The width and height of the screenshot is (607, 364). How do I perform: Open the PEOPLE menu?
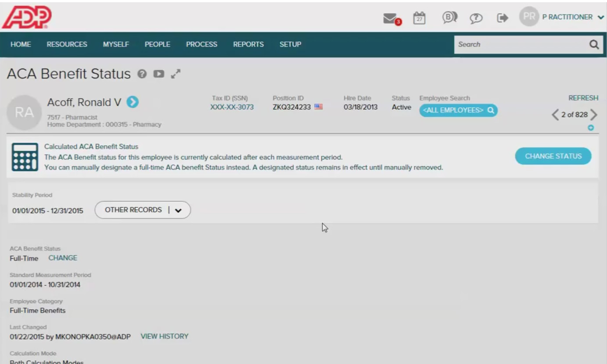click(157, 44)
